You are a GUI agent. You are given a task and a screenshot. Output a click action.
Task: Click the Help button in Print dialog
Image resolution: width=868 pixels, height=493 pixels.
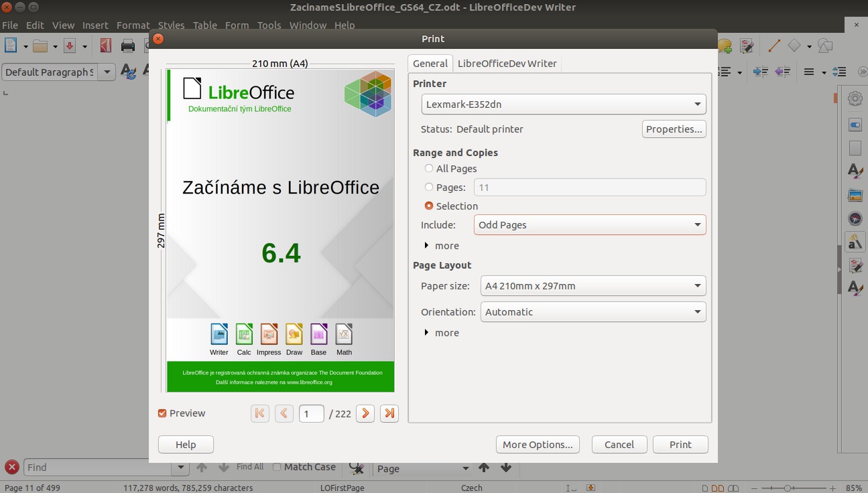pyautogui.click(x=186, y=444)
